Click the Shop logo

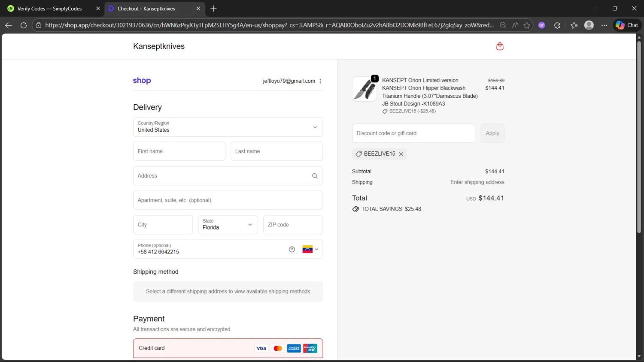(142, 81)
